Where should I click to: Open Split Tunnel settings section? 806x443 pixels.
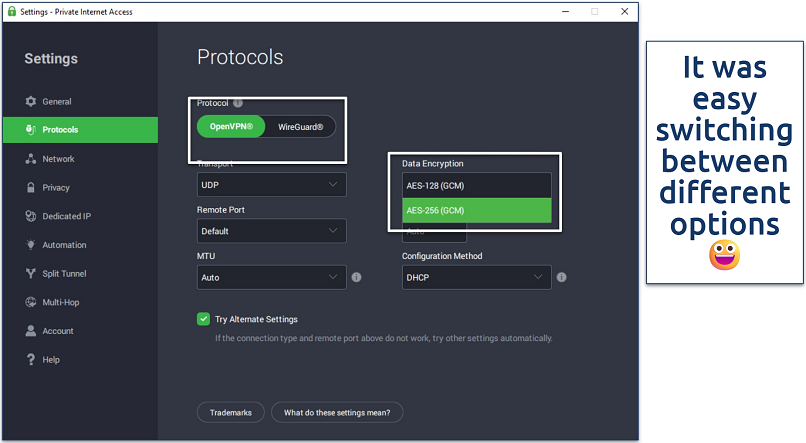[x=80, y=273]
